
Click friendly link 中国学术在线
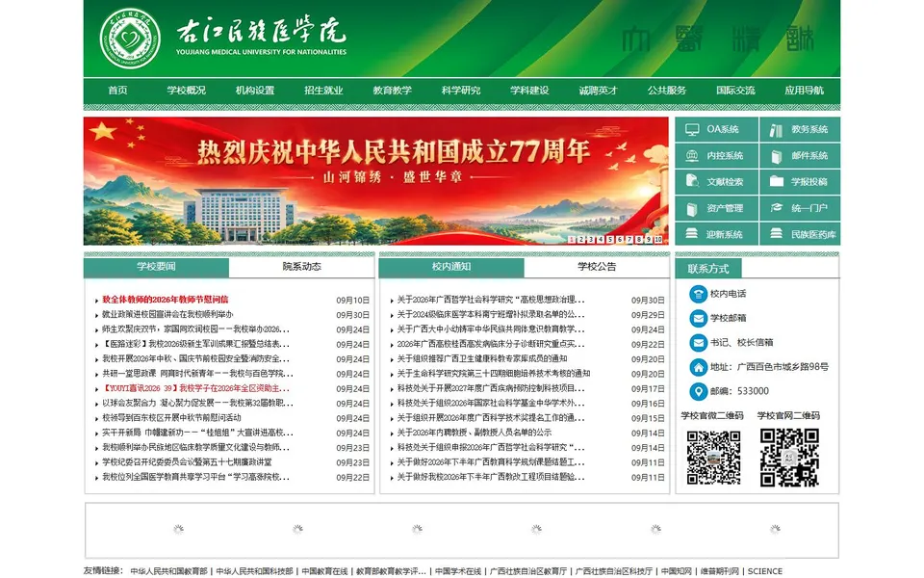click(458, 571)
